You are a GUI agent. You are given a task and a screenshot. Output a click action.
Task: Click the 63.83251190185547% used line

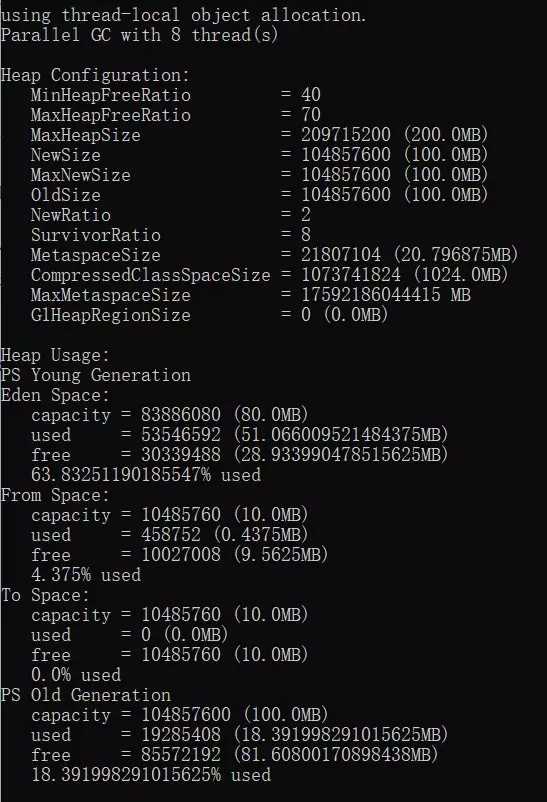(146, 475)
